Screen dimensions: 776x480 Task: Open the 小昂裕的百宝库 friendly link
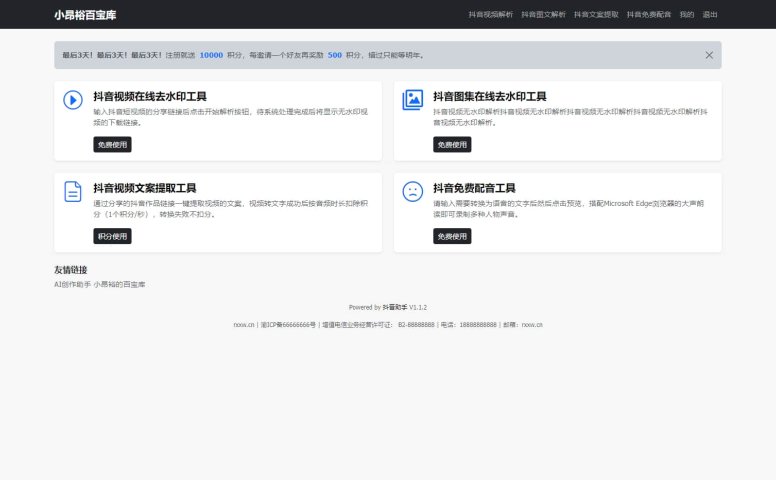pyautogui.click(x=119, y=284)
